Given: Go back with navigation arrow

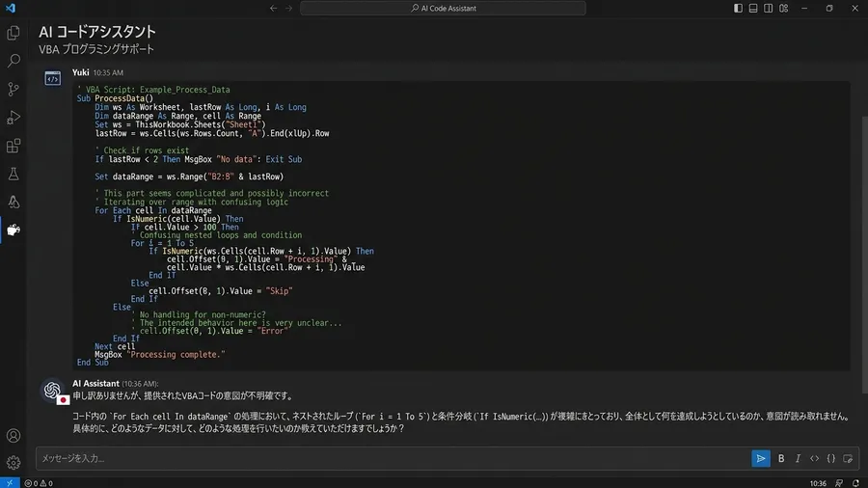Looking at the screenshot, I should tap(274, 8).
